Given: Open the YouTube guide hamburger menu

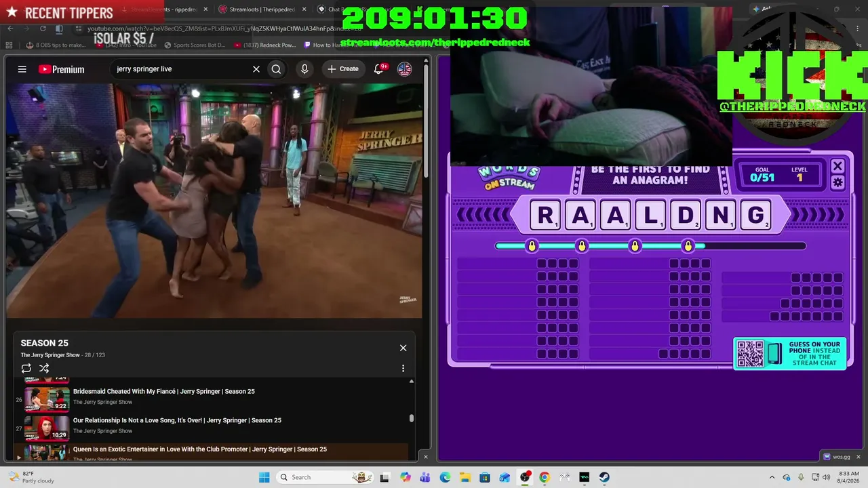Looking at the screenshot, I should [22, 69].
